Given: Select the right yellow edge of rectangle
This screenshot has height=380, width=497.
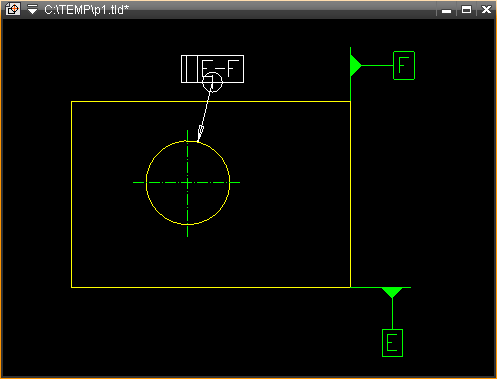Looking at the screenshot, I should [351, 194].
